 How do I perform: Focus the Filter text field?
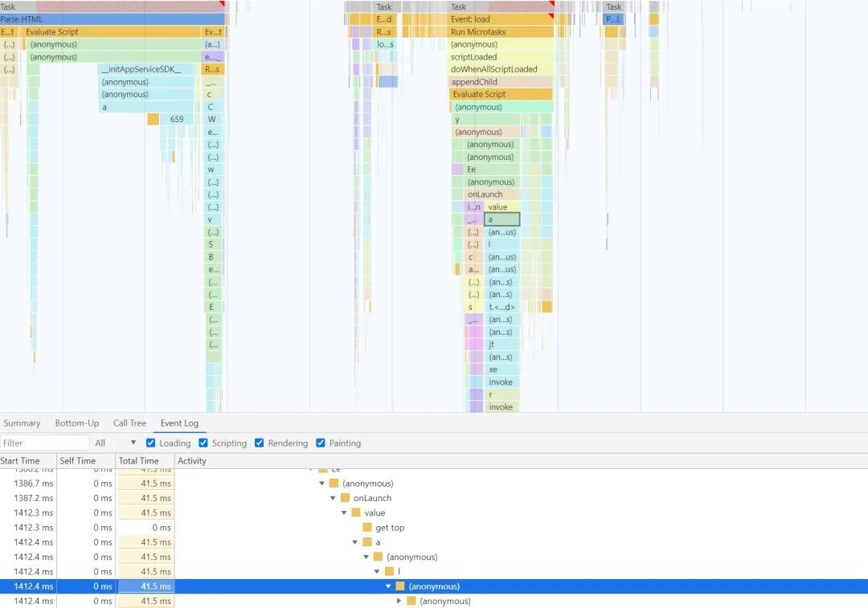pyautogui.click(x=44, y=443)
